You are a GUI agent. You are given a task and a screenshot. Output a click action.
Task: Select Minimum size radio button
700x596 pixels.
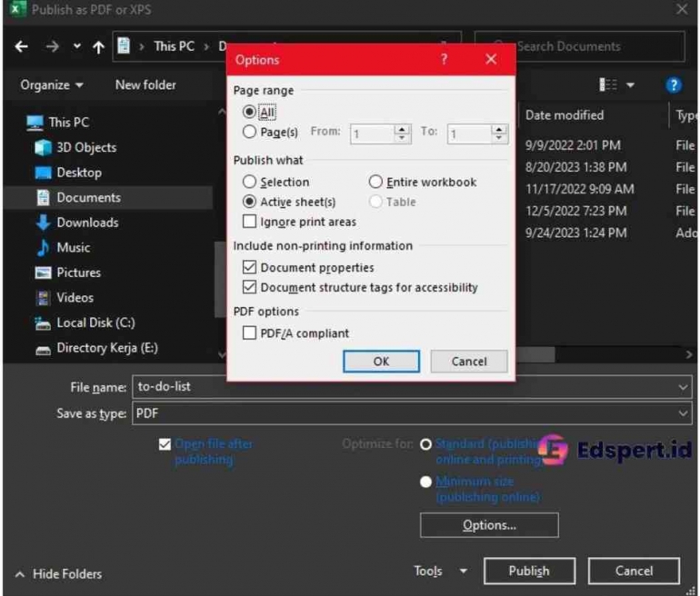(425, 482)
